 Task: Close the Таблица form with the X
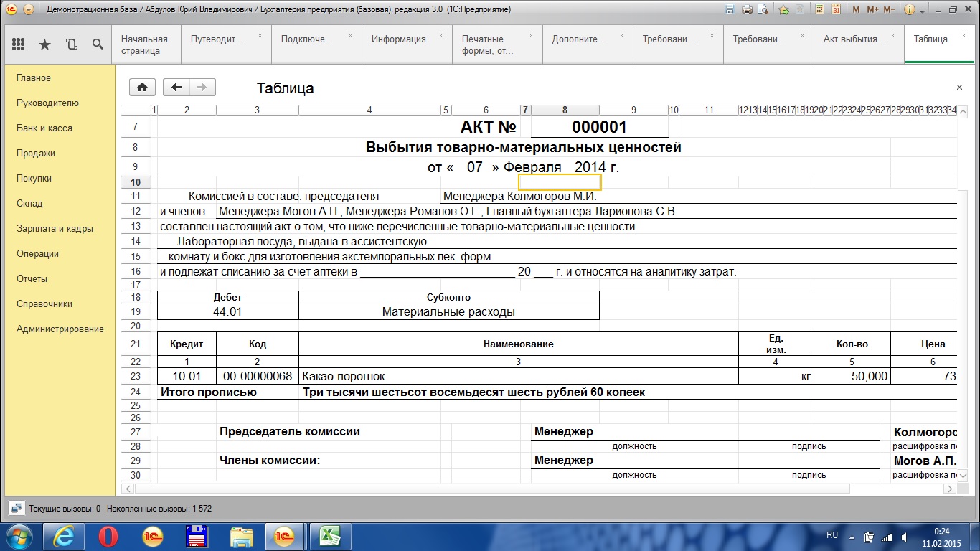click(959, 88)
